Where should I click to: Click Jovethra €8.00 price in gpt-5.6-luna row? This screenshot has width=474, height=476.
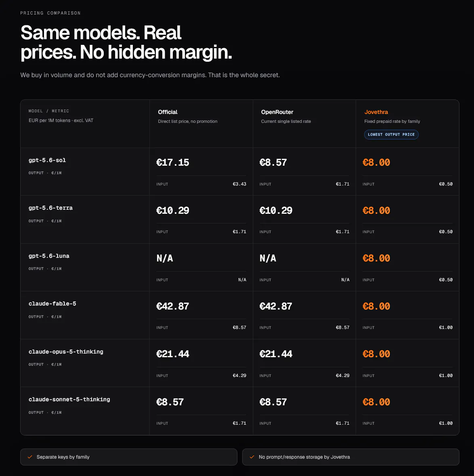click(x=376, y=258)
